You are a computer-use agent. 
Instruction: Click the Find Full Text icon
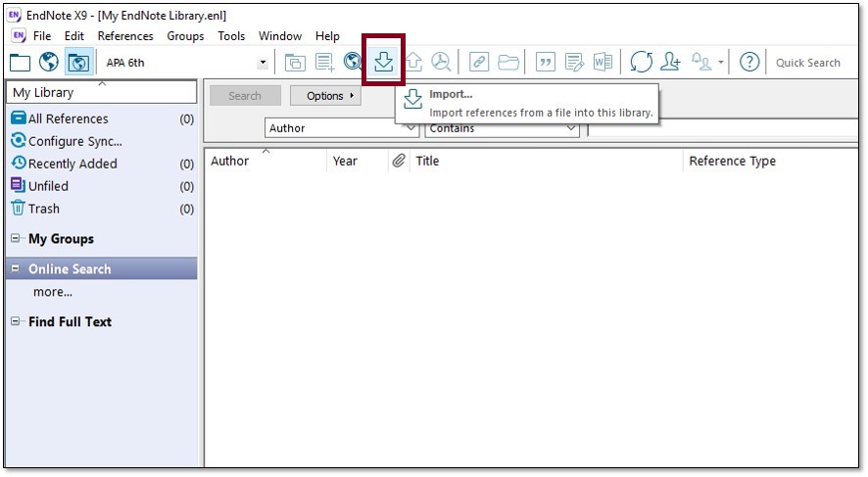tap(441, 62)
